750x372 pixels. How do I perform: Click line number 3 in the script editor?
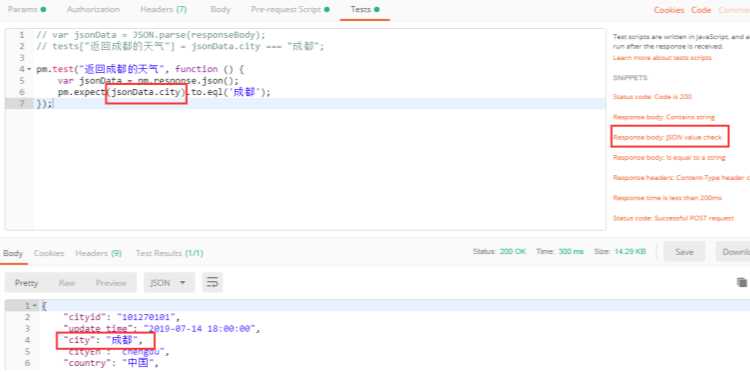click(22, 58)
